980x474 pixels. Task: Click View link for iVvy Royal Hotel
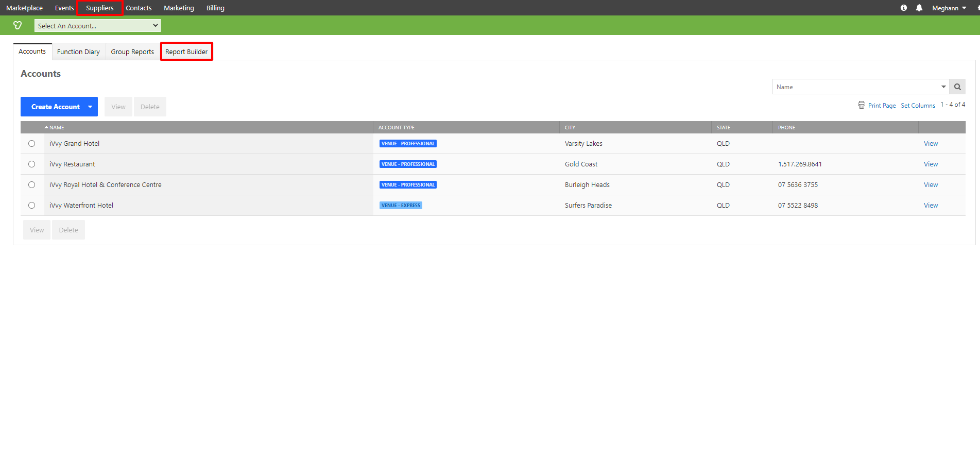coord(931,185)
